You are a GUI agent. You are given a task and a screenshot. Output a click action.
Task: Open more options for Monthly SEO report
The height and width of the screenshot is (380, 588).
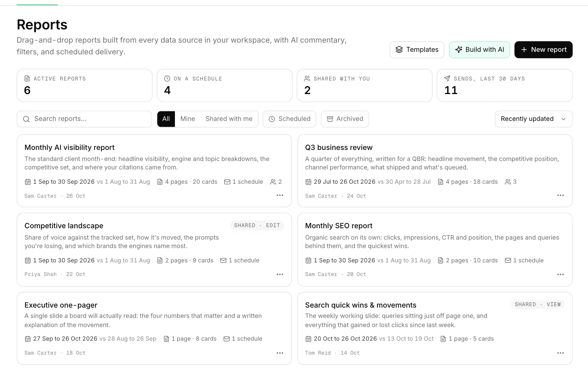tap(560, 275)
